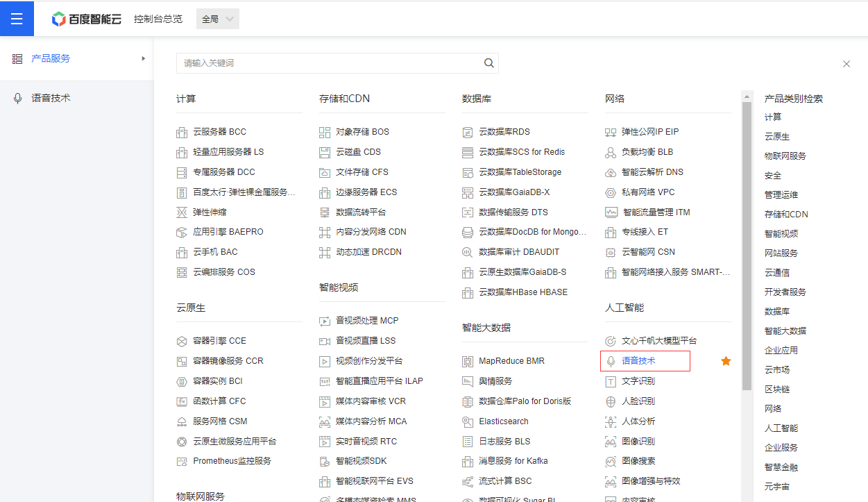The width and height of the screenshot is (868, 502).
Task: Click the search magnifier icon
Action: 489,63
